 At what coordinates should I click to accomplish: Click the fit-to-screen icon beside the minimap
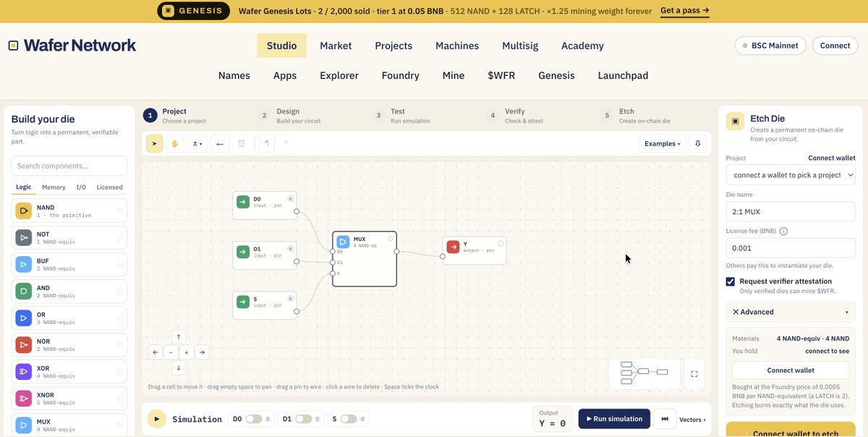coord(694,373)
